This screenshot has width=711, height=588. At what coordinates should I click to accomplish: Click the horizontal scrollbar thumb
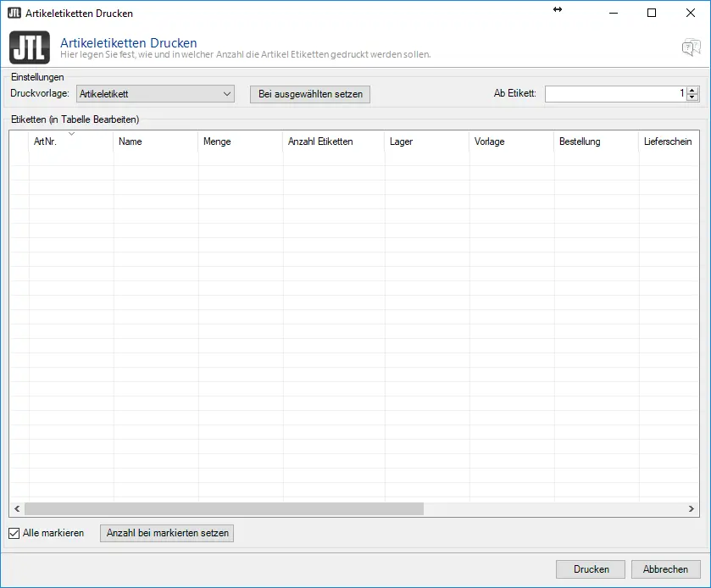pos(224,508)
